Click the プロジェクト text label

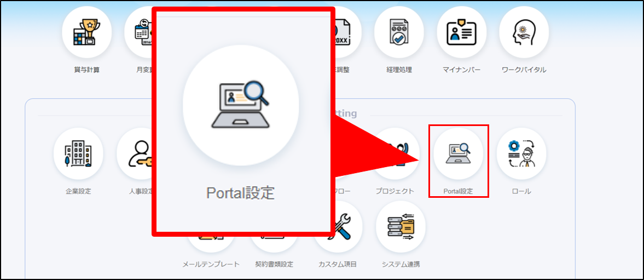(394, 191)
